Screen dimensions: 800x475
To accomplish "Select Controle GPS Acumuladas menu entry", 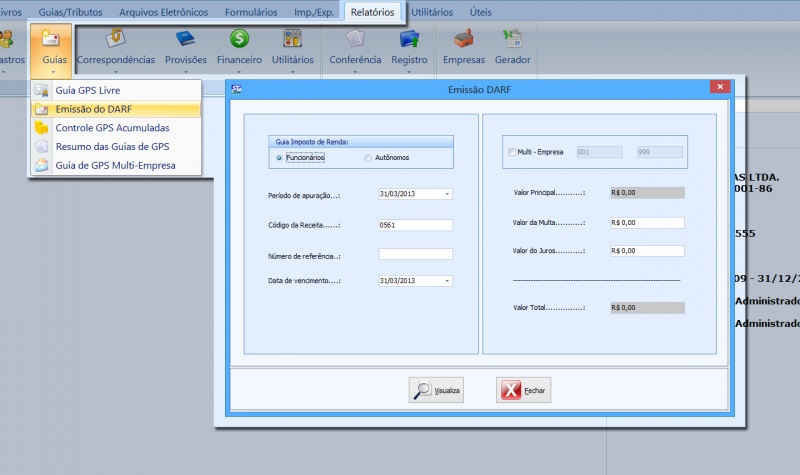I will (x=112, y=128).
